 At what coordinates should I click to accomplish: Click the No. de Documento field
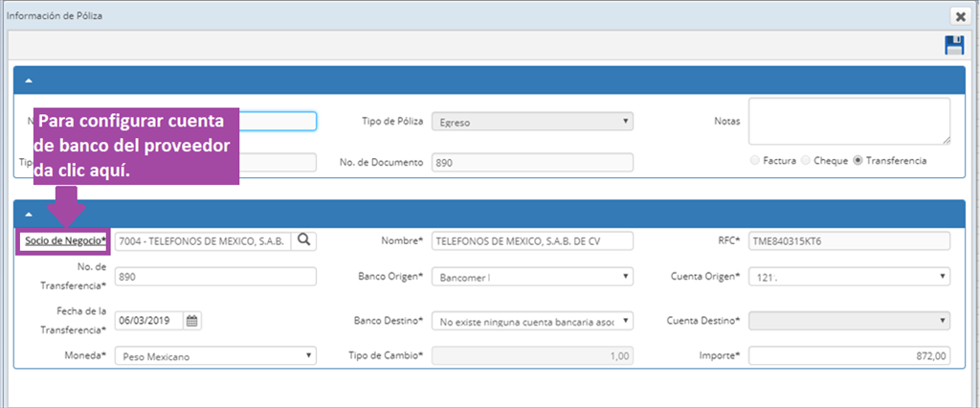(532, 162)
